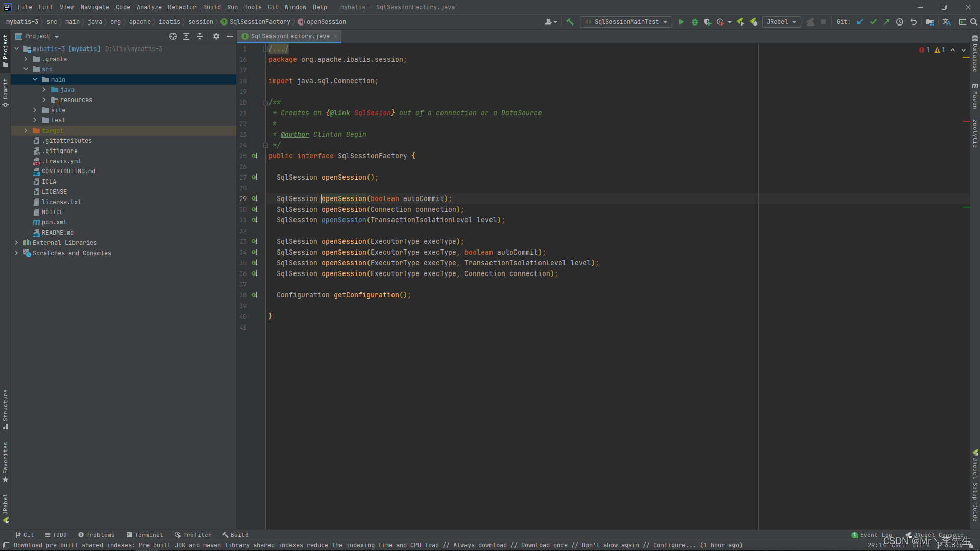This screenshot has width=980, height=551.
Task: Open the SqlSessionMainTest run configuration dropdown
Action: (x=626, y=22)
